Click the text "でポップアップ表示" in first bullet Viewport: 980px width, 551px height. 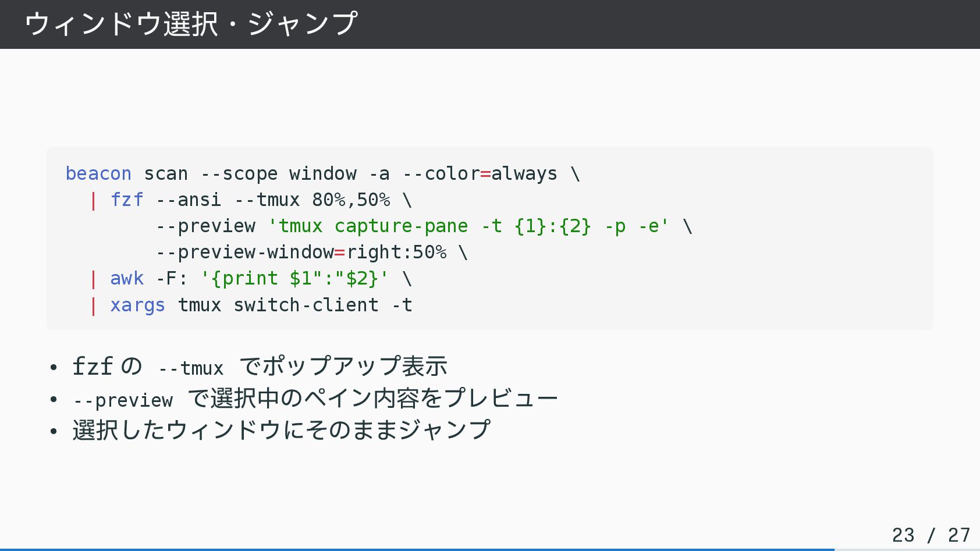click(x=343, y=366)
